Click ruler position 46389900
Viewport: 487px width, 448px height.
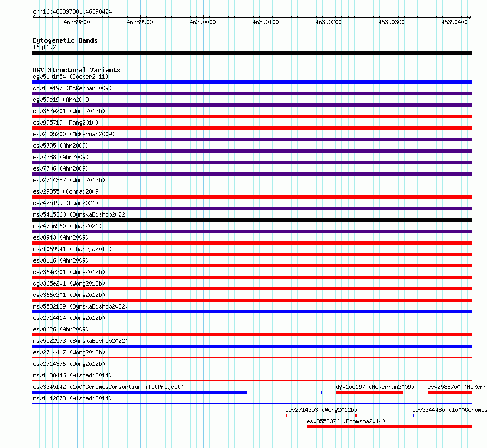point(140,22)
